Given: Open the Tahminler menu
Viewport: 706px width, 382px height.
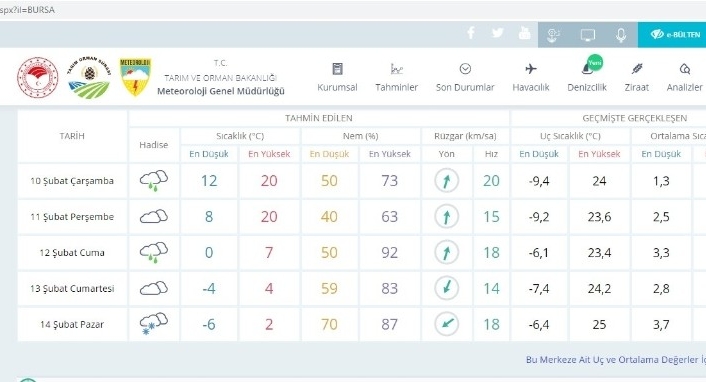Looking at the screenshot, I should click(397, 77).
